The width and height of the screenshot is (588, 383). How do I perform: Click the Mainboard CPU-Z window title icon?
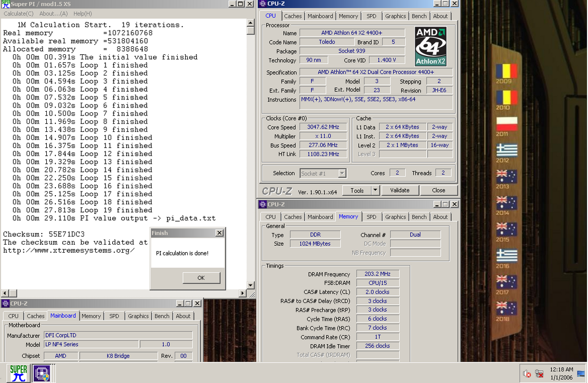[5, 304]
